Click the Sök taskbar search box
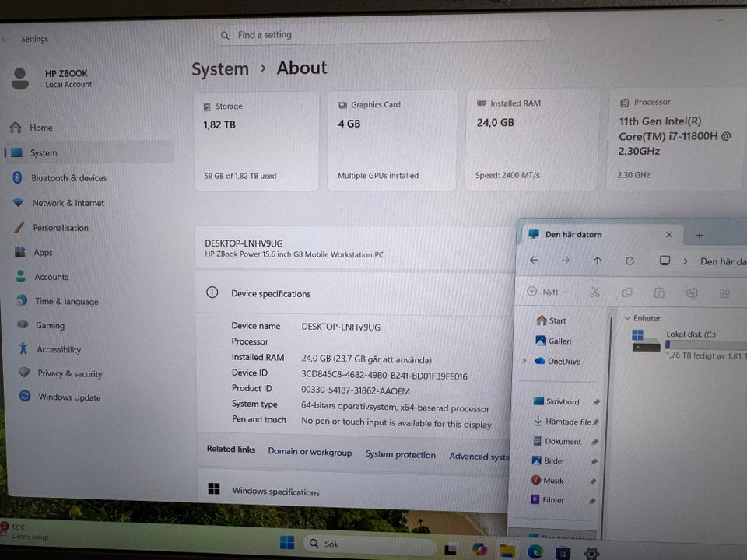Screen dimensions: 747x560 (370, 544)
